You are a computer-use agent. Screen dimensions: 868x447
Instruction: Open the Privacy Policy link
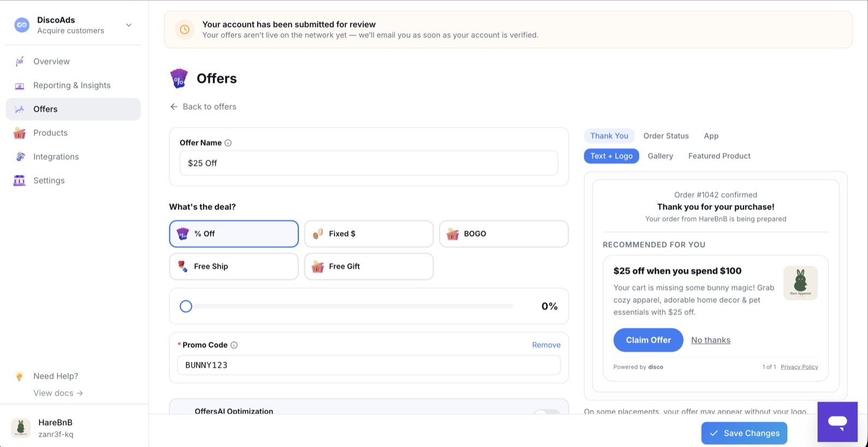(799, 367)
